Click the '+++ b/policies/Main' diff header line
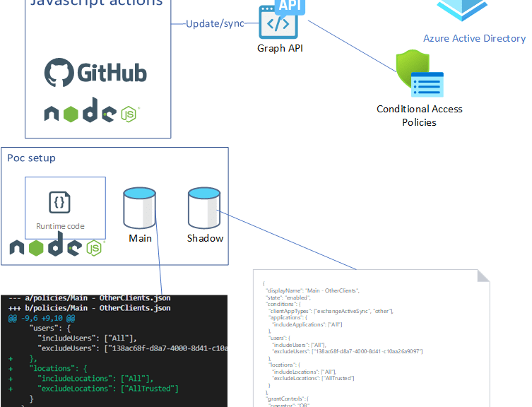The image size is (532, 407). (x=88, y=308)
